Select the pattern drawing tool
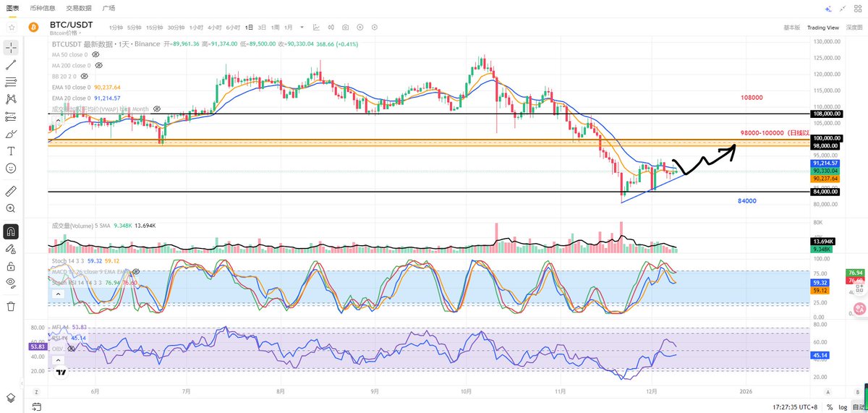Screen dimensions: 868x413 pos(11,99)
